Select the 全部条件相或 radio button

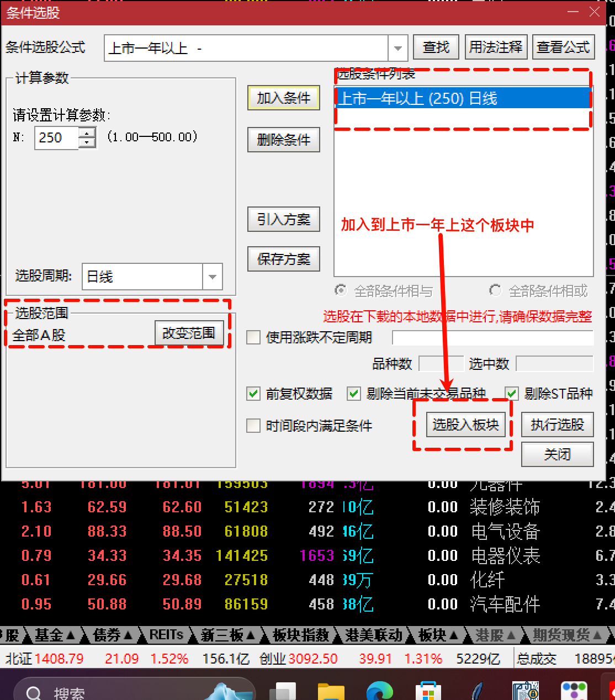(495, 291)
